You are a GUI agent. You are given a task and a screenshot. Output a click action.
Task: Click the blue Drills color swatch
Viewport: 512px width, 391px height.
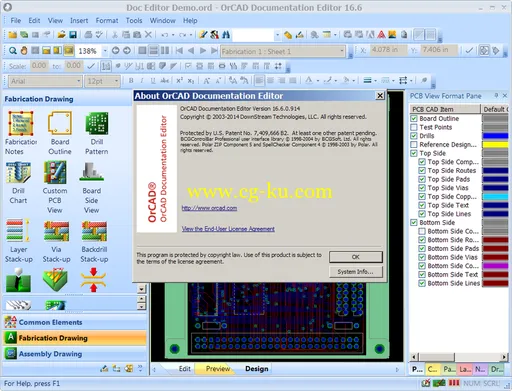click(495, 136)
